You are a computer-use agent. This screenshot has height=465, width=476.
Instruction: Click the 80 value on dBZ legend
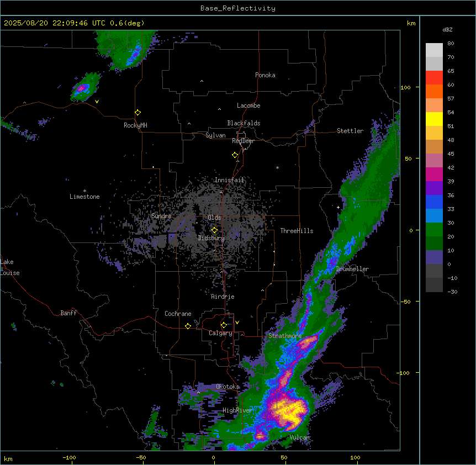451,44
